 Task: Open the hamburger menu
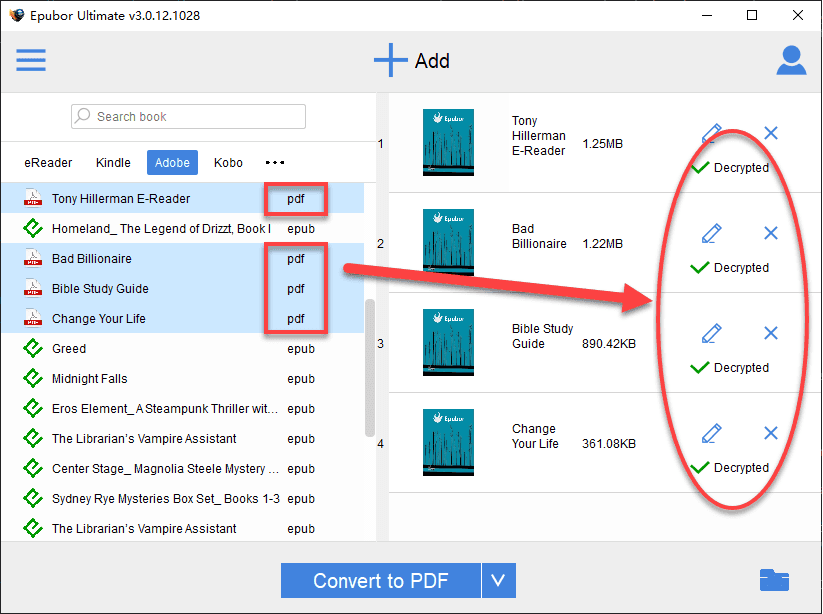(31, 60)
